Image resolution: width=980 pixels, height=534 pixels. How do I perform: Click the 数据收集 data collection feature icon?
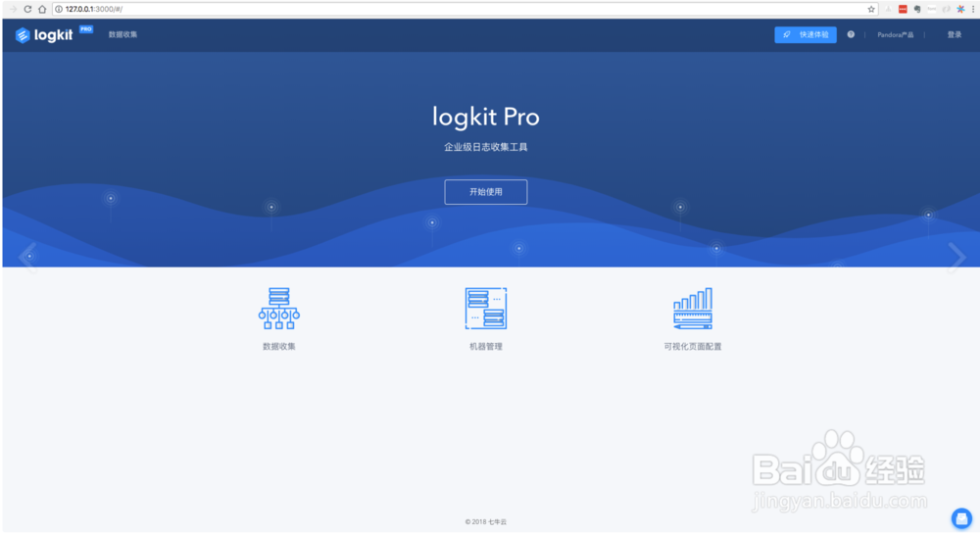278,308
